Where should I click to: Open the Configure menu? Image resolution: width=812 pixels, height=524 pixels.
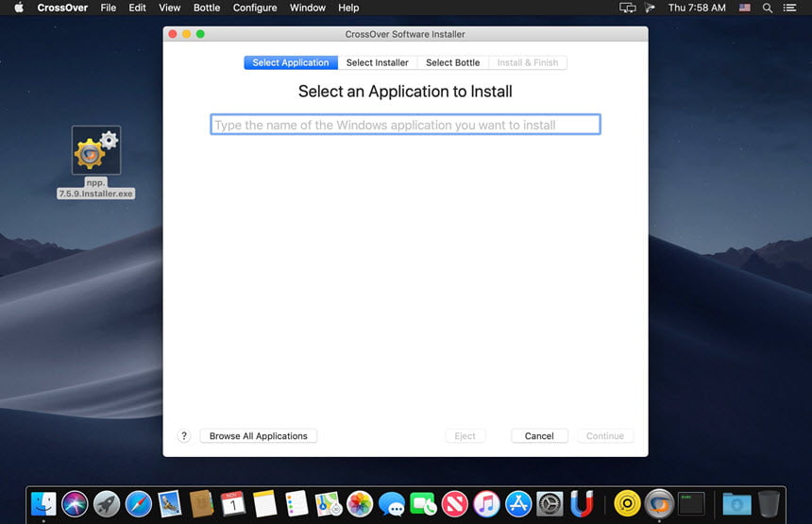(255, 8)
